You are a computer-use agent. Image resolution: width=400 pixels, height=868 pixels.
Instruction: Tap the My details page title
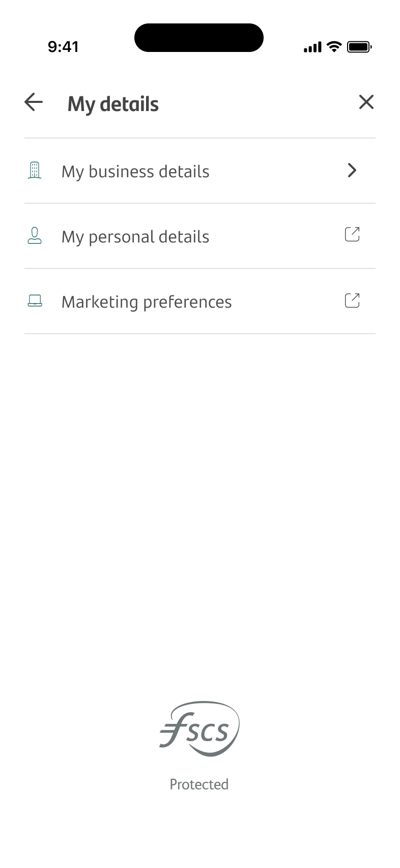click(113, 104)
